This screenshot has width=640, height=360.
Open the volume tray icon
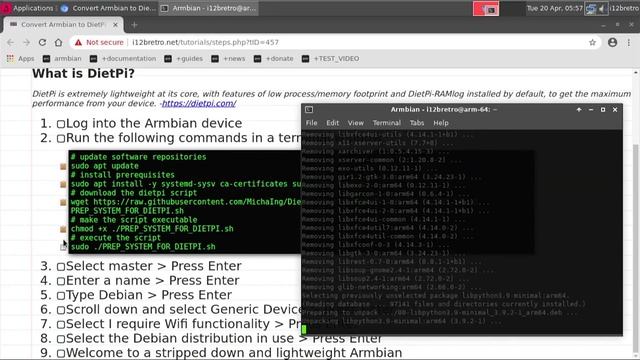coord(602,9)
